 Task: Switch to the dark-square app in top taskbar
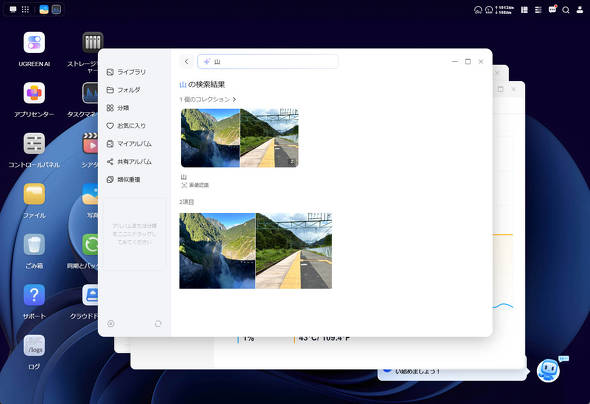56,9
